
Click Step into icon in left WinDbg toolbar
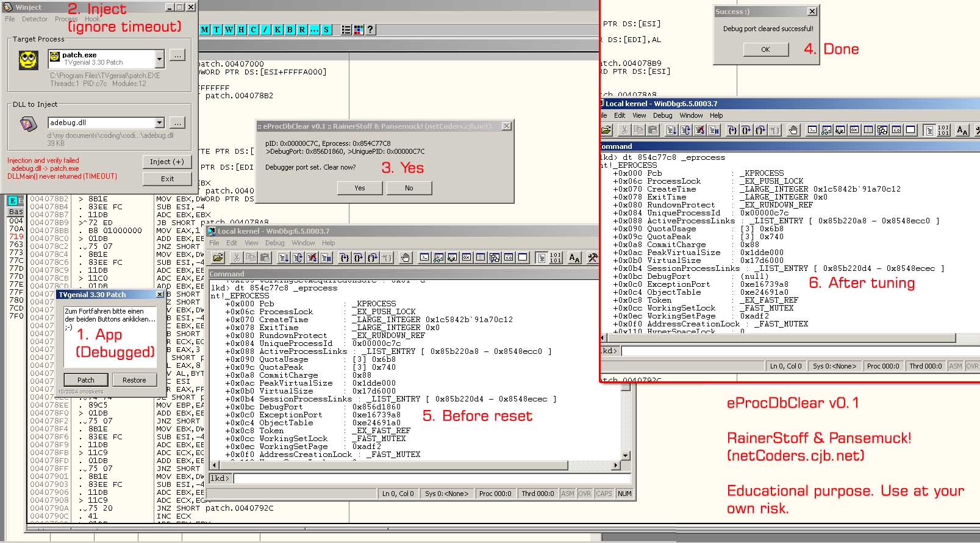click(344, 257)
